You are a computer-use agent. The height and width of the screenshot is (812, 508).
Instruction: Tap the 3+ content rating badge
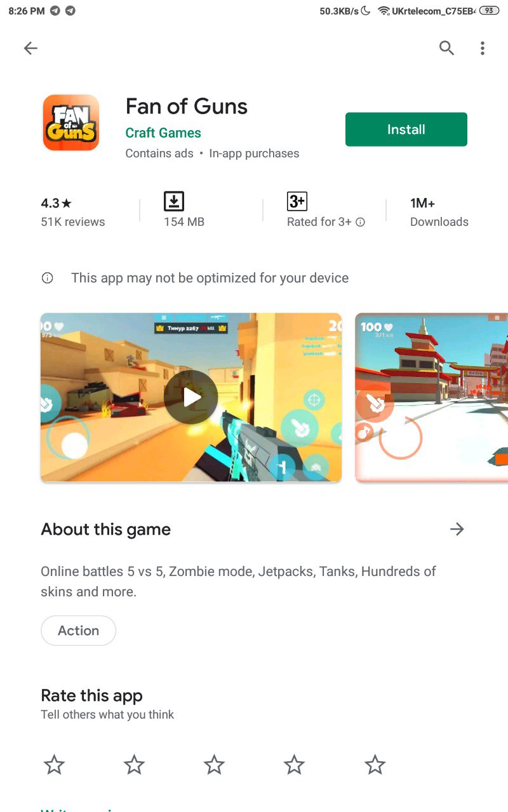pos(297,202)
